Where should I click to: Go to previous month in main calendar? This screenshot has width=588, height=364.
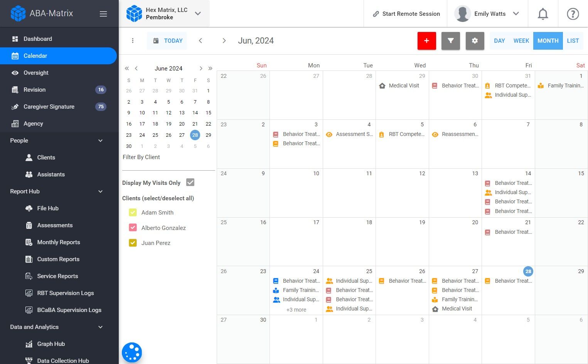[x=200, y=41]
